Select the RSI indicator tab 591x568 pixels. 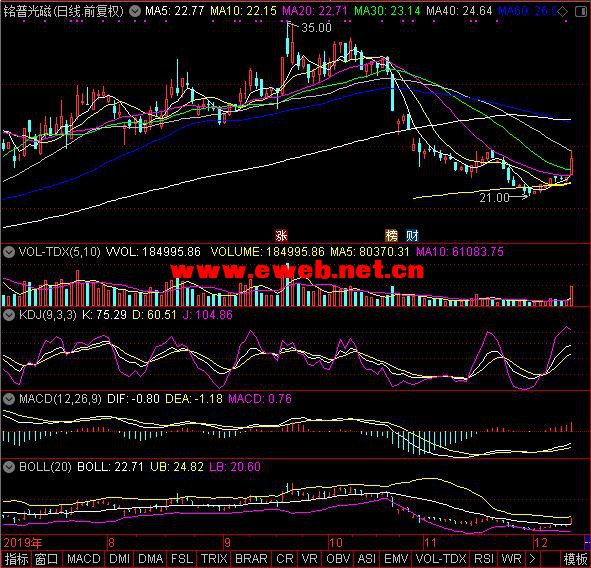484,559
